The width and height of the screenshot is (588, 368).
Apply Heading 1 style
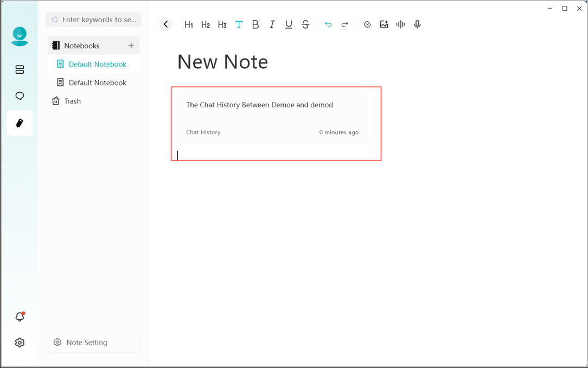coord(189,25)
